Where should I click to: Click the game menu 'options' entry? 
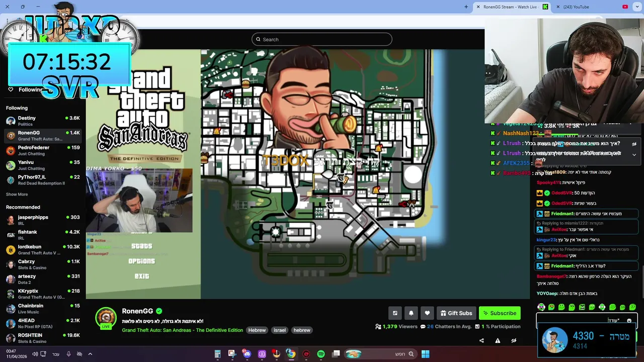pos(141,261)
